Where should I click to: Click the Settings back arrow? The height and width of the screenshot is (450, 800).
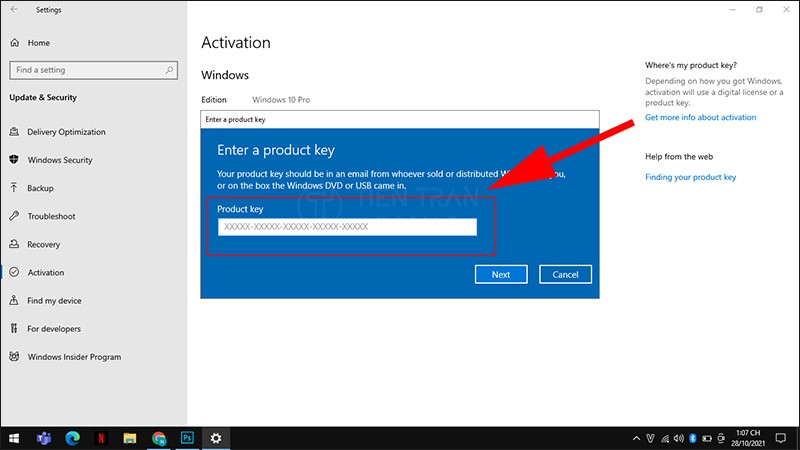14,9
